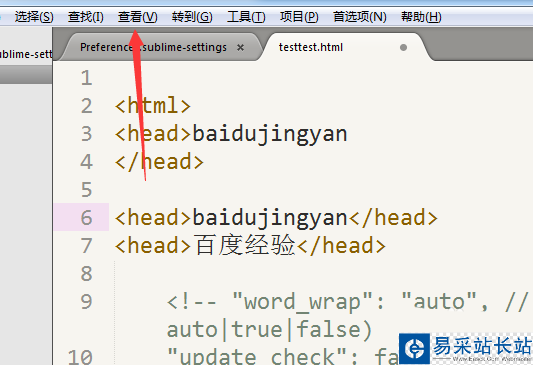Click the opening <head> tag on line 3
The image size is (533, 365).
pyautogui.click(x=153, y=134)
